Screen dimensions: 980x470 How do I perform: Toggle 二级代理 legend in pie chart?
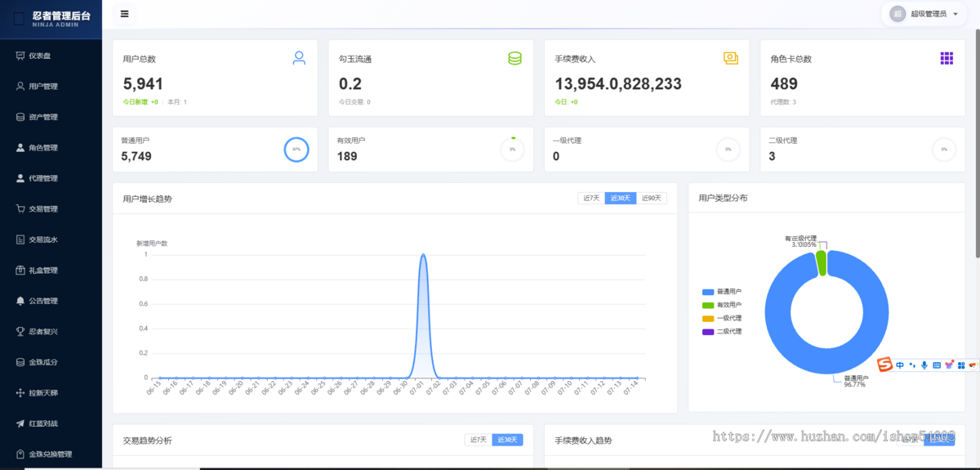click(x=722, y=331)
